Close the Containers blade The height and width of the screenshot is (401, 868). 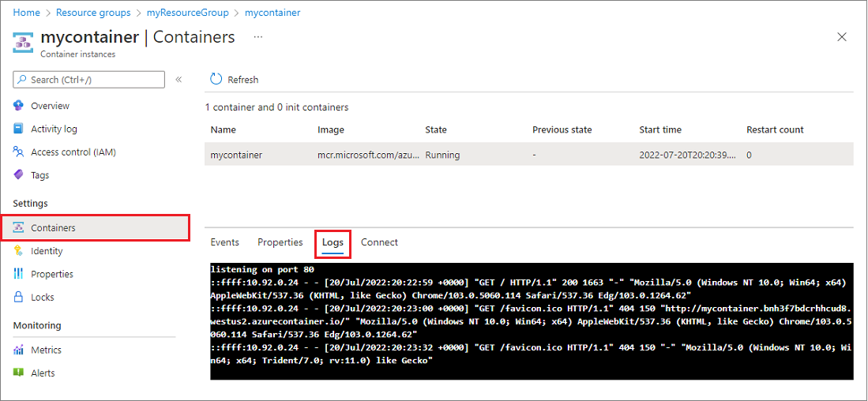(x=842, y=37)
